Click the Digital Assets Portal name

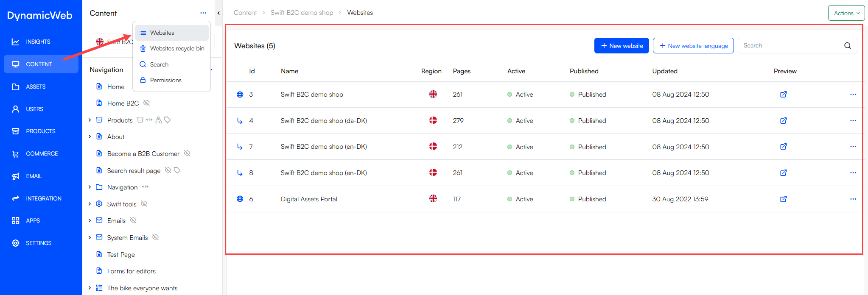point(309,199)
